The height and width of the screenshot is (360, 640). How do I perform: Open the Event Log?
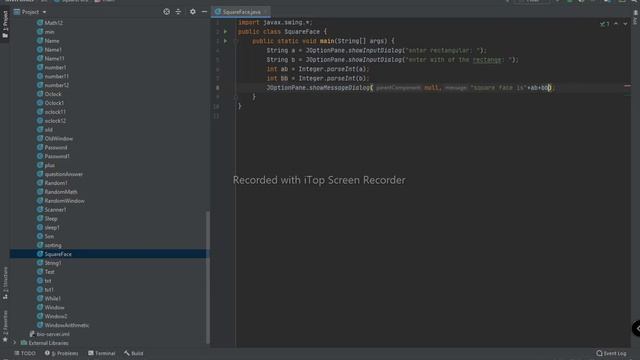tap(611, 353)
